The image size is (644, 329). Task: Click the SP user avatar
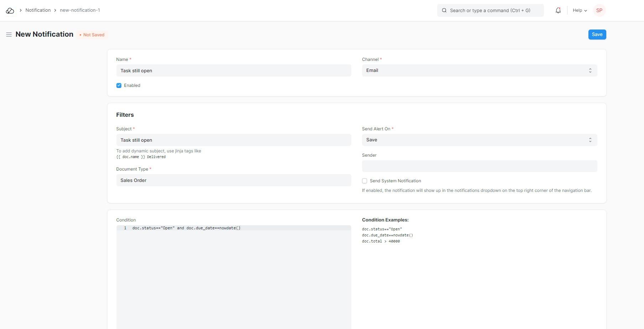click(x=599, y=10)
